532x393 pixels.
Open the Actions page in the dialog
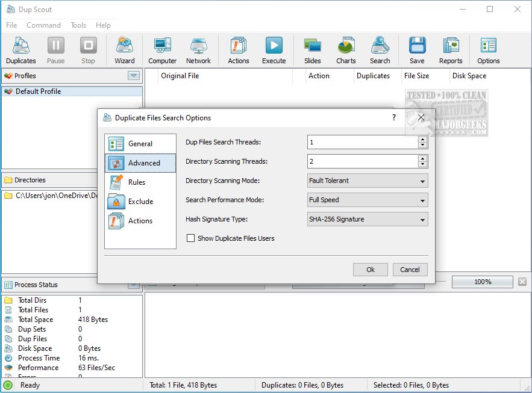[140, 221]
